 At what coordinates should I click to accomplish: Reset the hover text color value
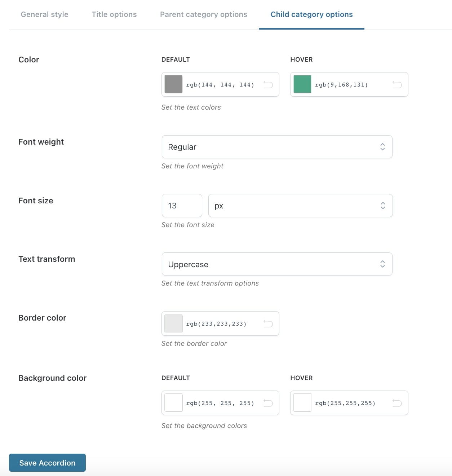coord(397,85)
